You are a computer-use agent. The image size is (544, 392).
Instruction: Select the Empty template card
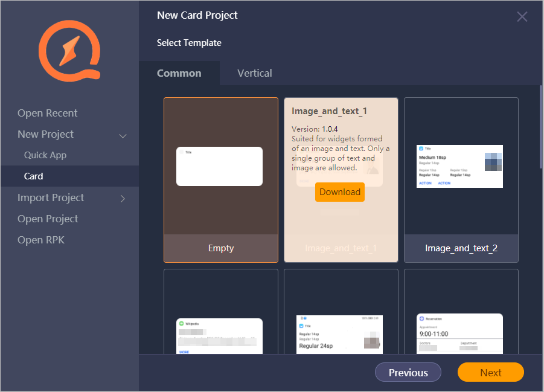(221, 180)
